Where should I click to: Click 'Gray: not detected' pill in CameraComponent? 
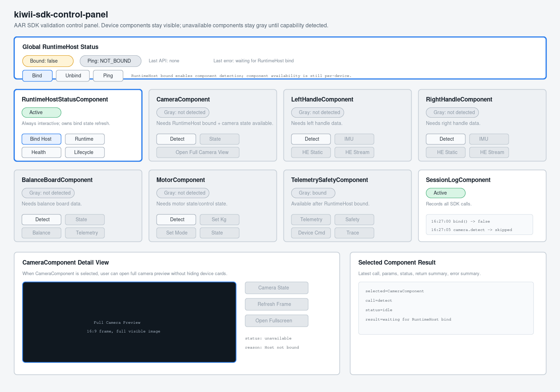tap(183, 112)
